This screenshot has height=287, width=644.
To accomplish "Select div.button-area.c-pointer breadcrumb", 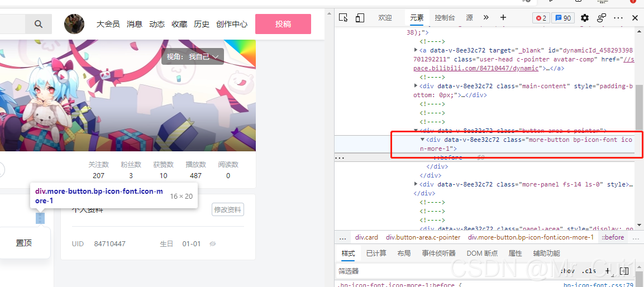I will coord(423,237).
